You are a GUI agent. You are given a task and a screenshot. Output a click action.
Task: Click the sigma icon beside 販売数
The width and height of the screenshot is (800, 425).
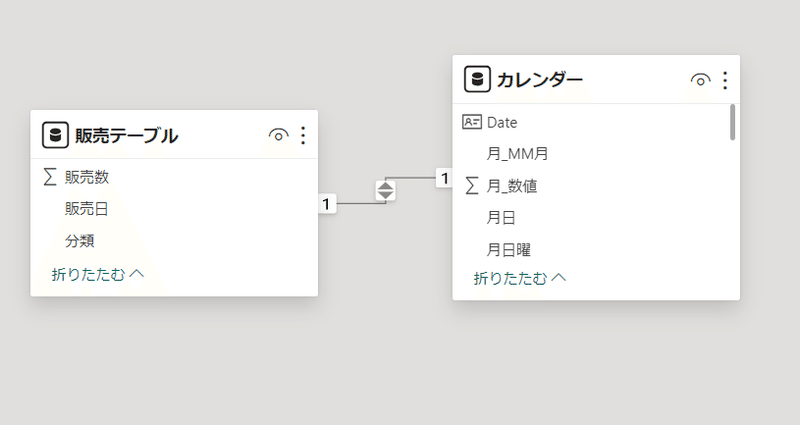pyautogui.click(x=49, y=177)
